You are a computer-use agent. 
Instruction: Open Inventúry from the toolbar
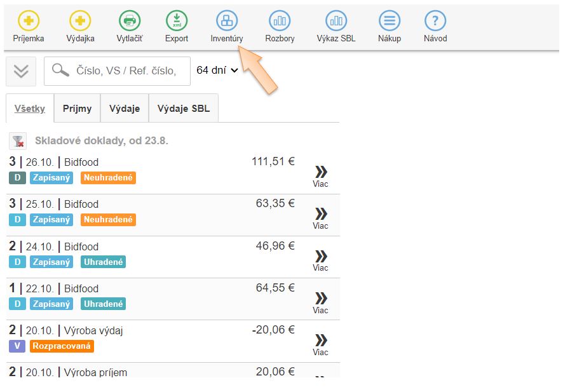[227, 22]
